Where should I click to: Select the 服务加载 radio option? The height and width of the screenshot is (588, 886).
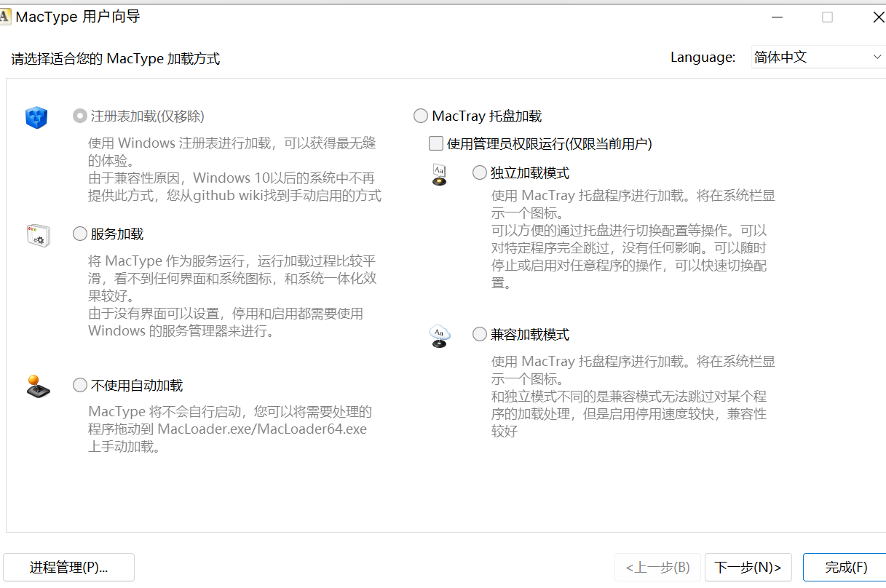79,234
